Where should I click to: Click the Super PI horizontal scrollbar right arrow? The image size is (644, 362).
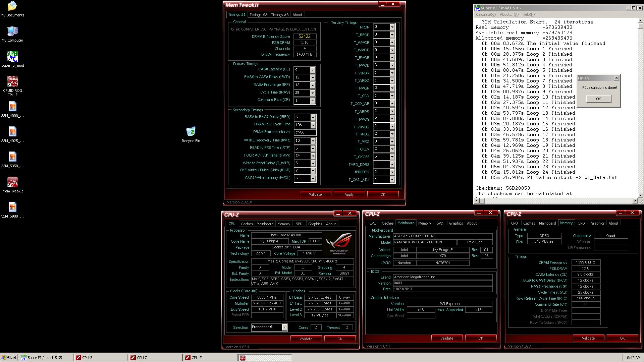coord(635,201)
